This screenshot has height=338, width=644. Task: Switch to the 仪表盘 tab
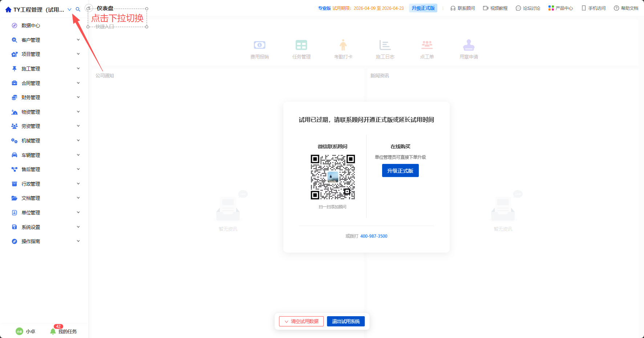tap(105, 8)
